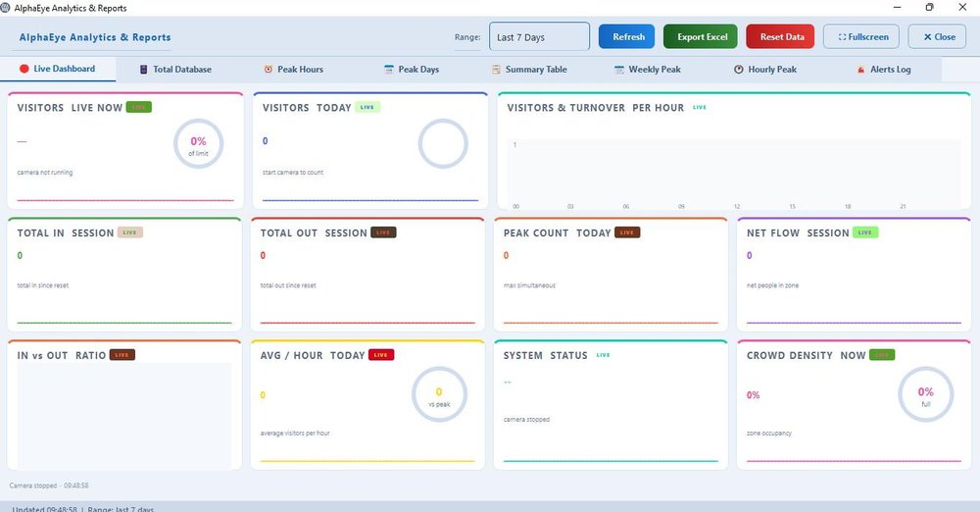Open the Weekly Peak tab

pos(648,70)
